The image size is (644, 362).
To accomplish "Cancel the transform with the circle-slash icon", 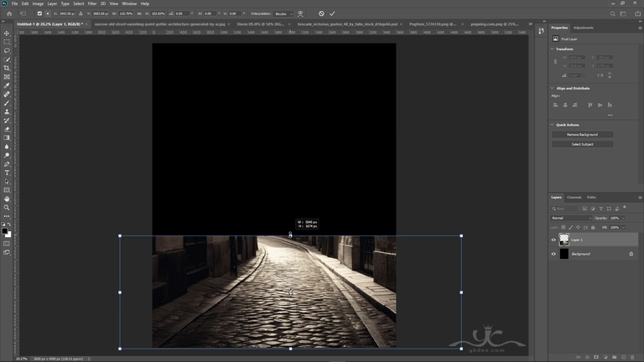I will (x=321, y=13).
